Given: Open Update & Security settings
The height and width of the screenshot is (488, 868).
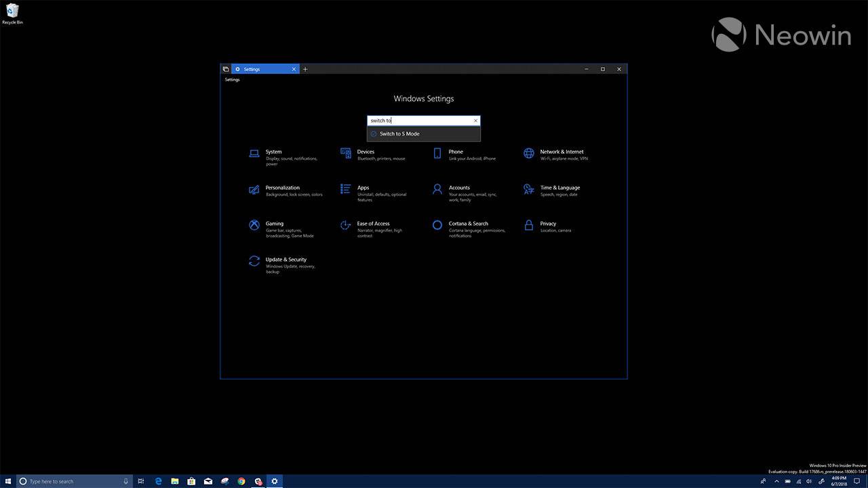Looking at the screenshot, I should click(x=282, y=266).
